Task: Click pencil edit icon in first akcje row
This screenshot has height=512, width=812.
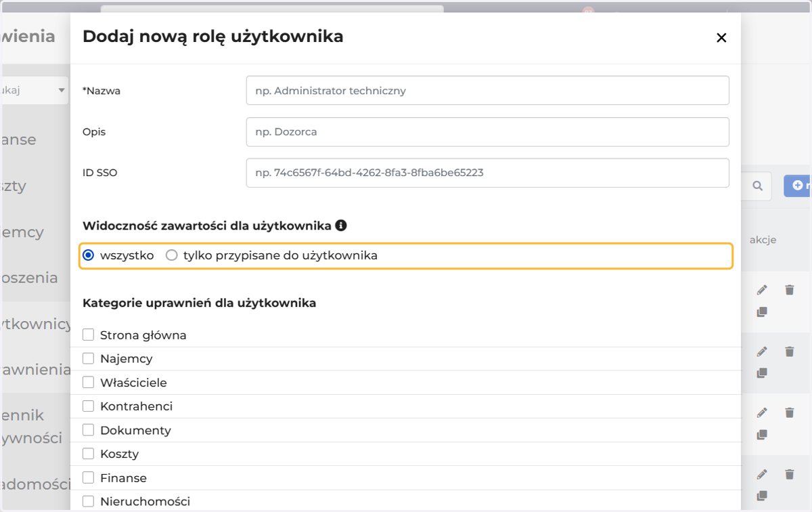Action: tap(762, 290)
